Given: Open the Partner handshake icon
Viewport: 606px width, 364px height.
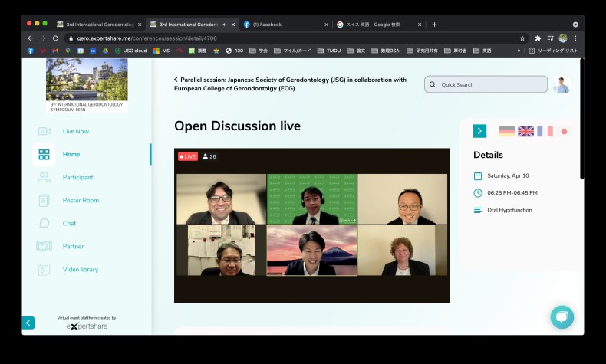Looking at the screenshot, I should click(44, 246).
